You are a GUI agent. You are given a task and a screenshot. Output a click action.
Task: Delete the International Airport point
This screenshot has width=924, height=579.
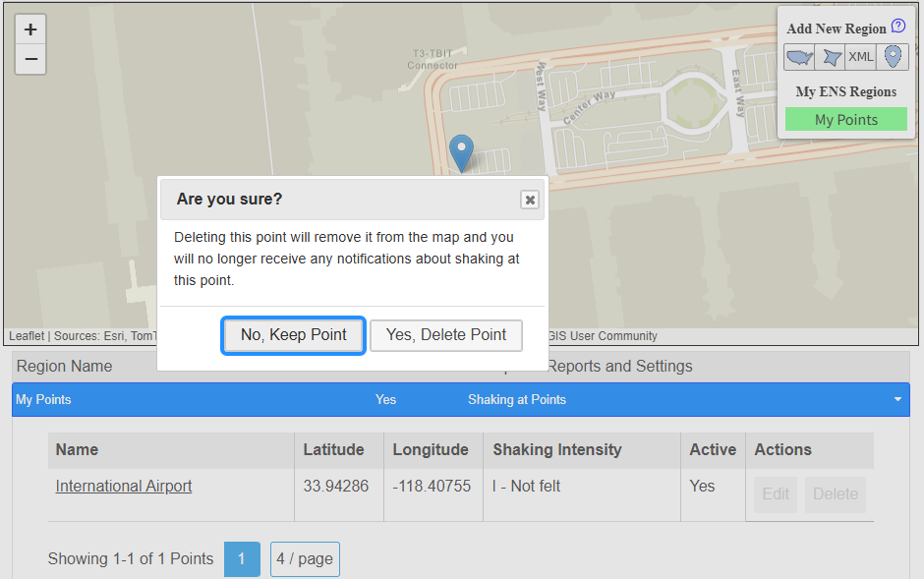click(x=835, y=494)
